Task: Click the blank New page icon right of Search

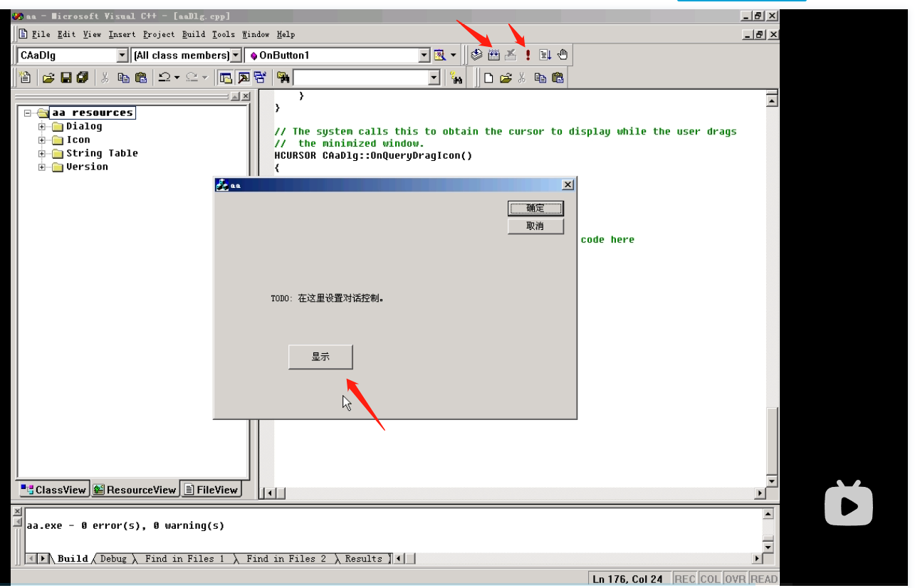Action: pyautogui.click(x=488, y=78)
